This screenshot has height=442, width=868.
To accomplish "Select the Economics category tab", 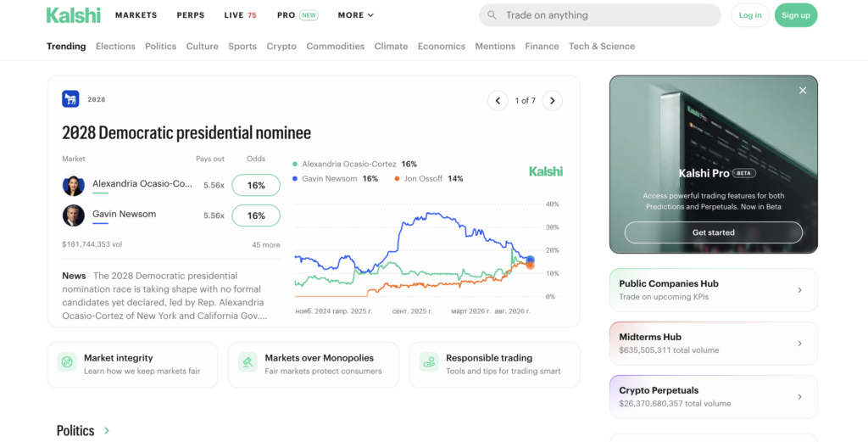I will pos(441,46).
